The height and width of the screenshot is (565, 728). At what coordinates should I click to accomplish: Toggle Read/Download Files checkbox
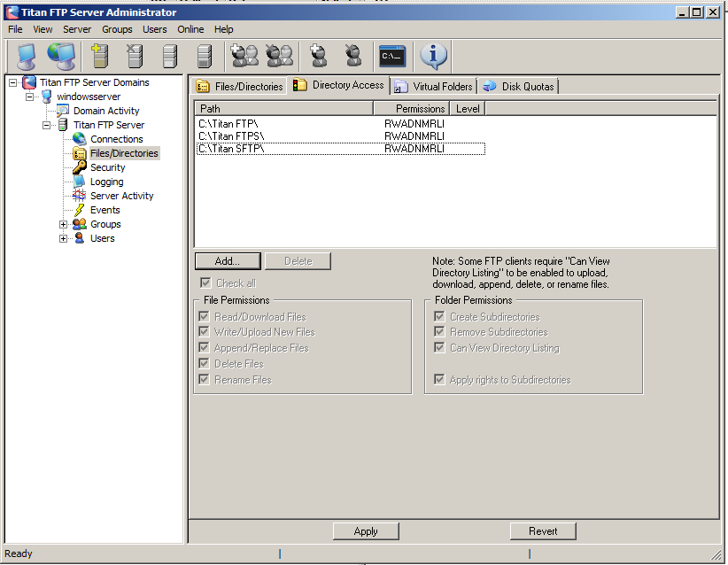(204, 317)
